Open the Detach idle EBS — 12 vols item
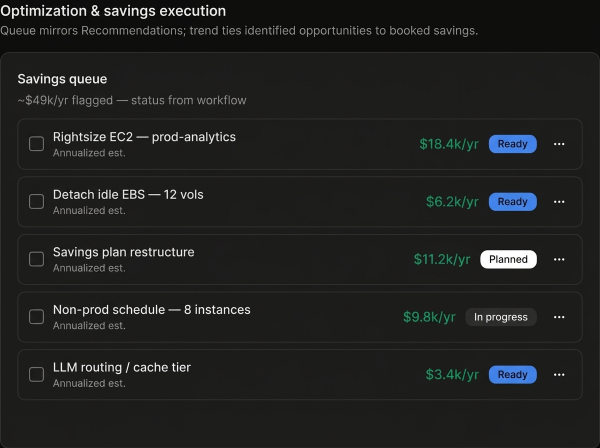The image size is (600, 448). (128, 195)
